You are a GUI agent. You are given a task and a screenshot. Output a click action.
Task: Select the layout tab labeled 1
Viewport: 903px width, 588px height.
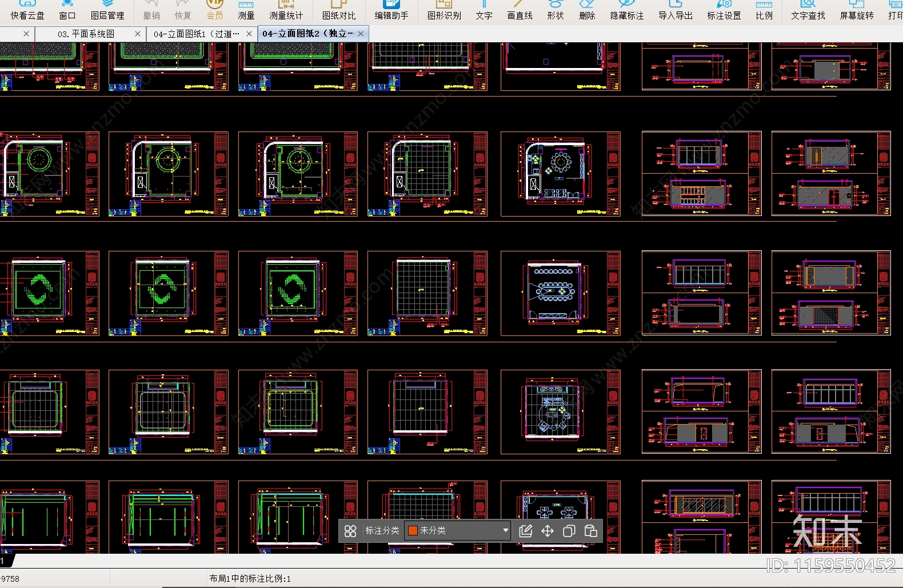click(6, 561)
